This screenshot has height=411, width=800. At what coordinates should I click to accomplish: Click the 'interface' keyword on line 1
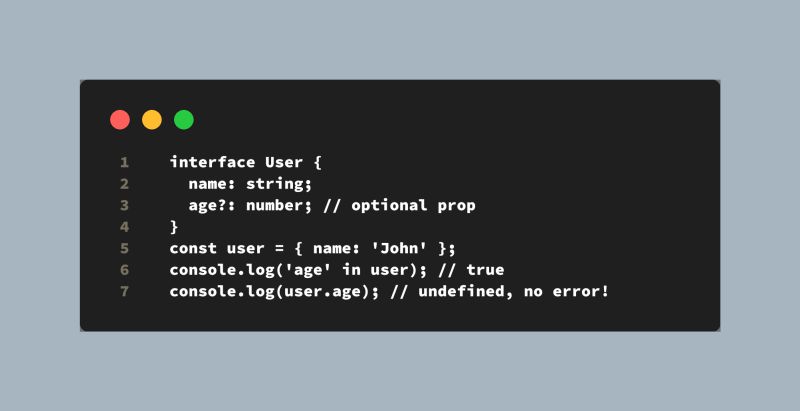point(212,163)
